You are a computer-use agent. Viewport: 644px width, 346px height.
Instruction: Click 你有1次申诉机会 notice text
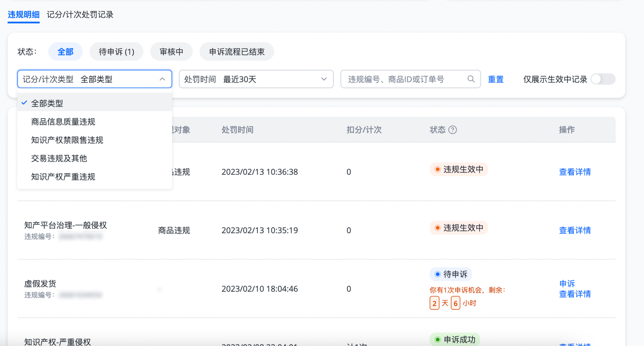(x=468, y=290)
